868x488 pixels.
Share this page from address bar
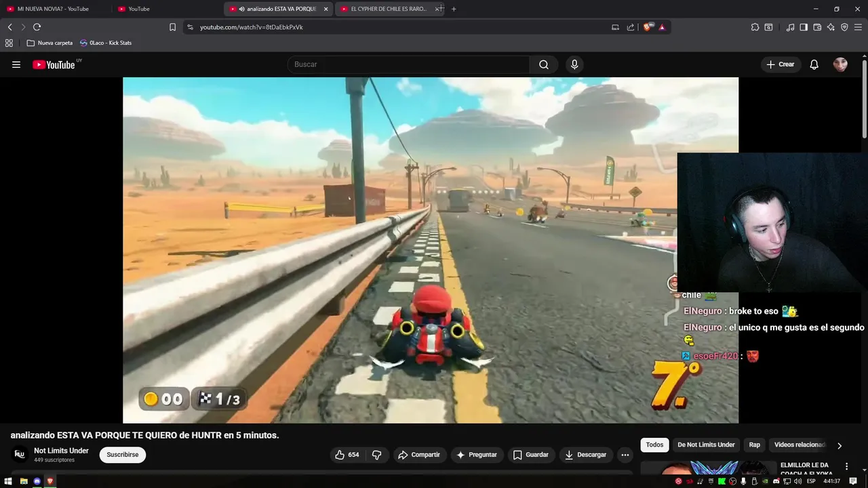631,27
